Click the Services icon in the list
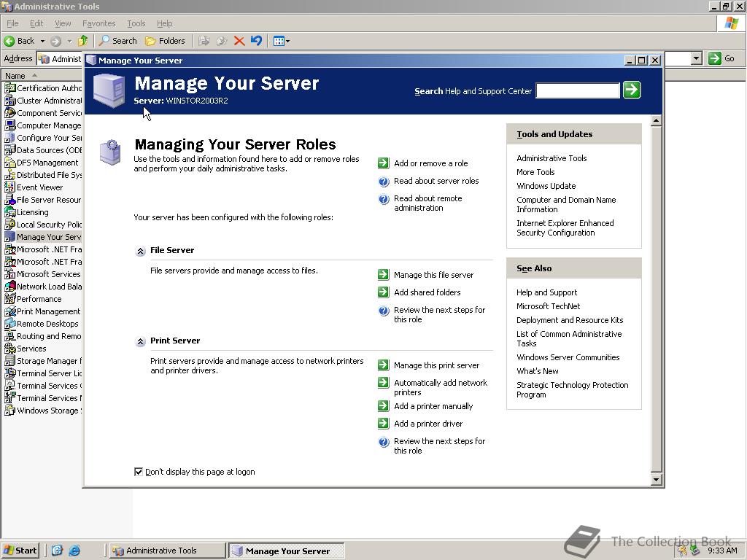Viewport: 747px width, 560px height. [x=9, y=348]
